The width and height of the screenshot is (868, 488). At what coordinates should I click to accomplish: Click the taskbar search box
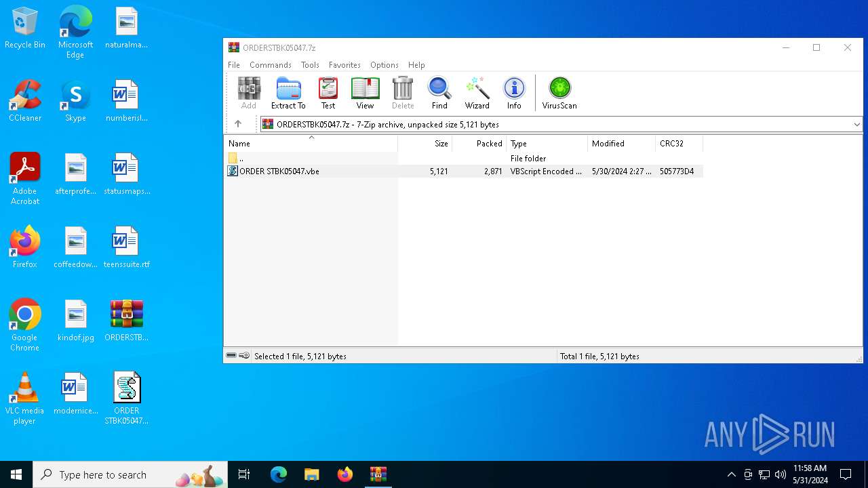pyautogui.click(x=130, y=474)
